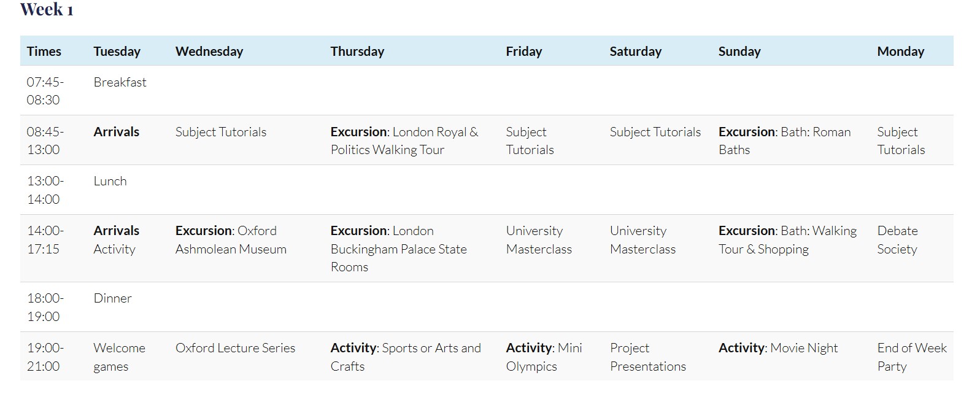
Task: Select the Bath: Roman Baths excursion
Action: tap(784, 141)
